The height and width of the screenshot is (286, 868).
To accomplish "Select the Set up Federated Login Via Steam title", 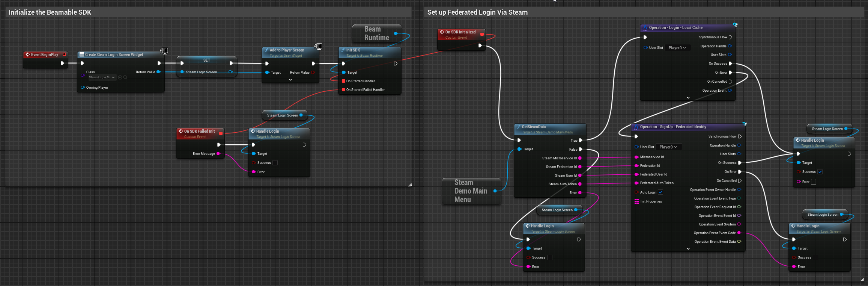I will (x=477, y=12).
